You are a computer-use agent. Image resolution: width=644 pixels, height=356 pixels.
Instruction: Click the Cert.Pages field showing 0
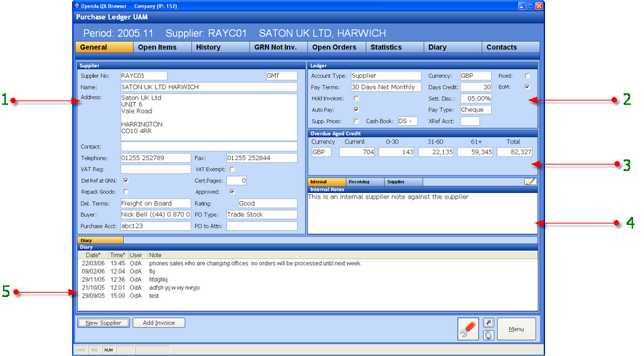236,181
